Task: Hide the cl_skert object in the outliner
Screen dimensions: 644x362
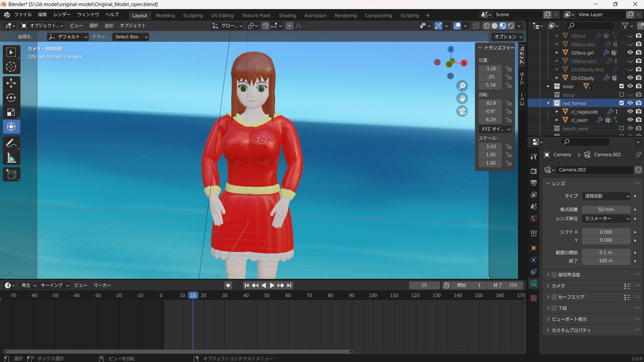Action: (x=630, y=120)
